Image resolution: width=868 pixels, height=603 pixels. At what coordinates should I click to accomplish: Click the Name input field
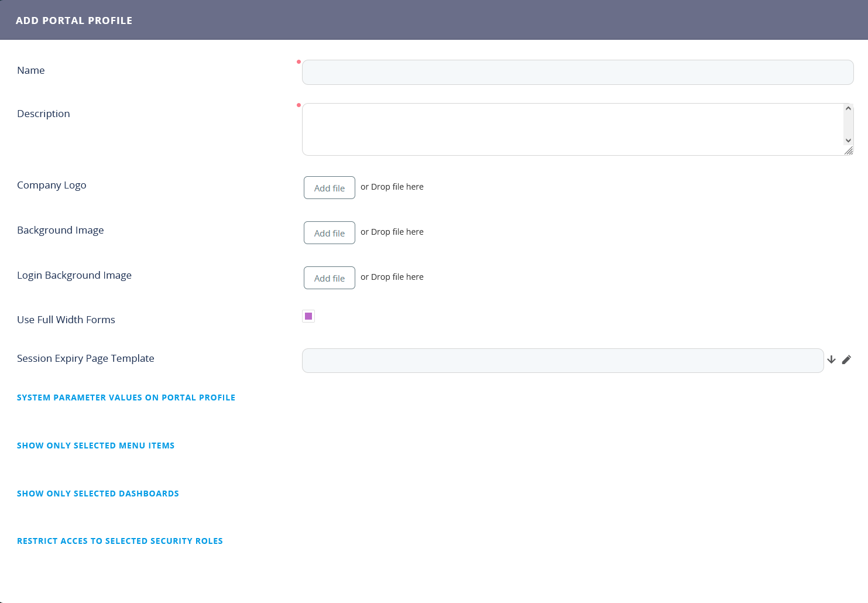click(577, 72)
